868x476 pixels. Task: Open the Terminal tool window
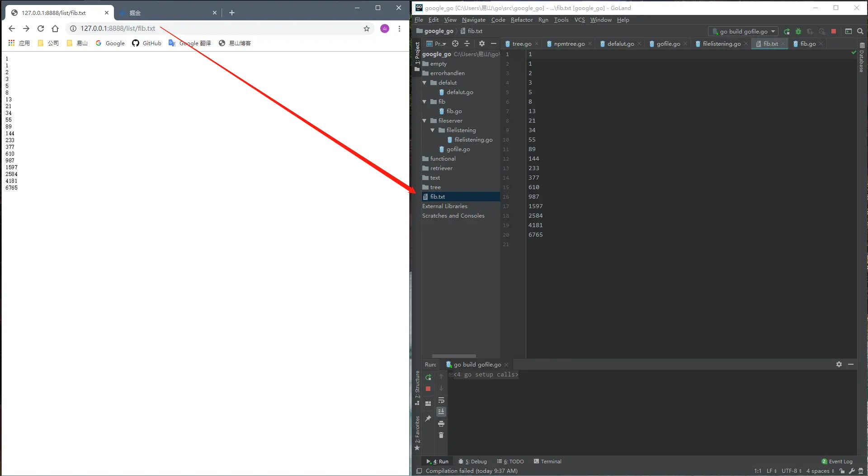tap(547, 462)
